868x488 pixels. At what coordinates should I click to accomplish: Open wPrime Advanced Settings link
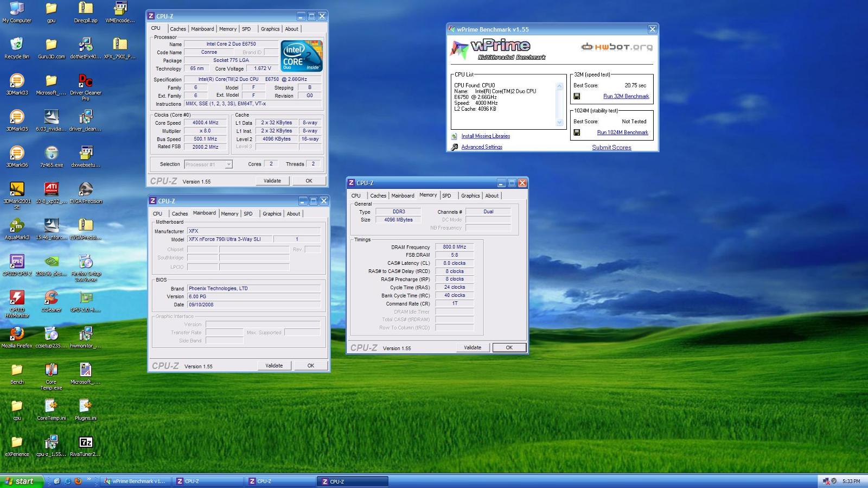click(482, 147)
